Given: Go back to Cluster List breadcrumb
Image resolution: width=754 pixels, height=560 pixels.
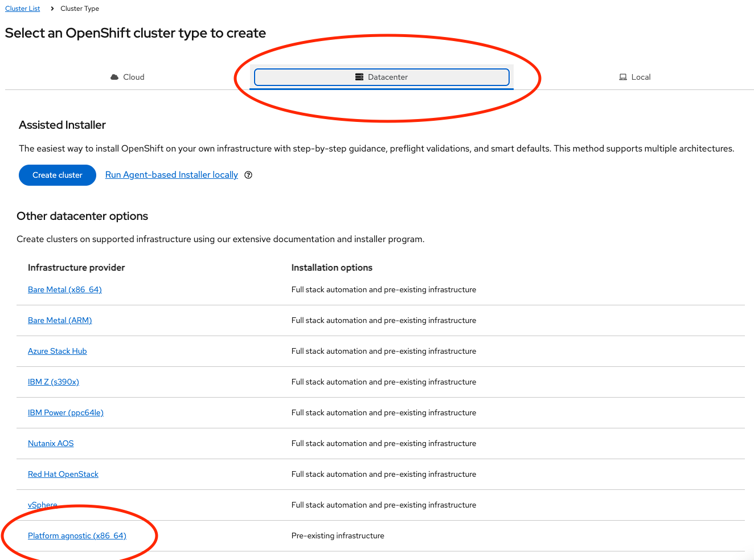Looking at the screenshot, I should click(x=23, y=9).
